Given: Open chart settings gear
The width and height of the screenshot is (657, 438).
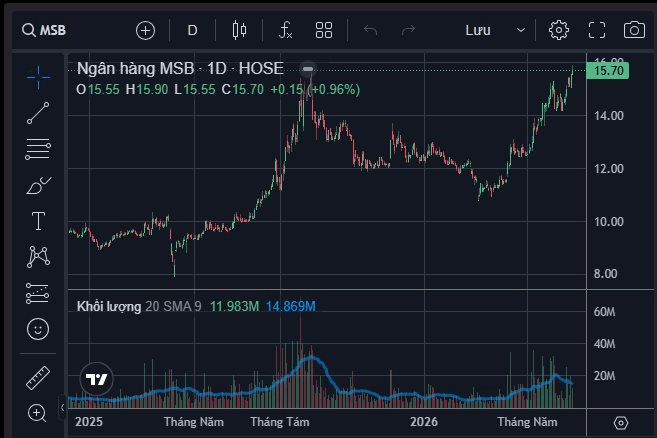Looking at the screenshot, I should (x=559, y=30).
